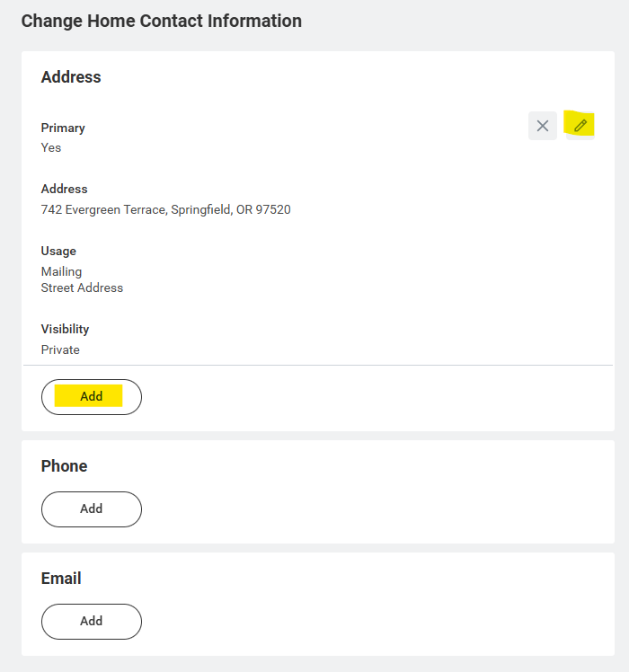Screen dimensions: 629x672
Task: Click the Primary field label
Action: coord(63,128)
